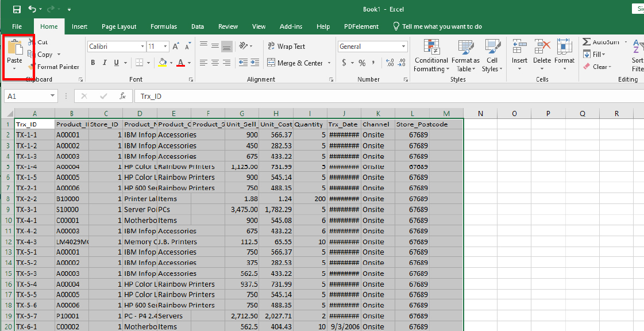
Task: Toggle italic formatting
Action: pyautogui.click(x=104, y=63)
